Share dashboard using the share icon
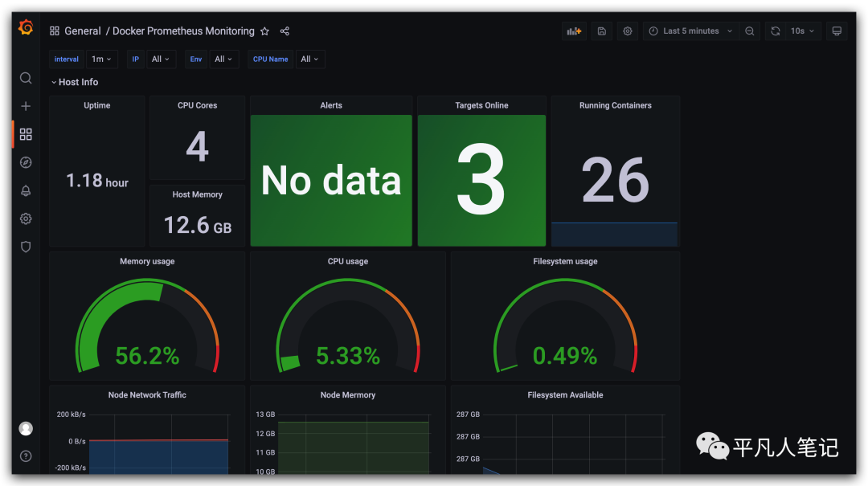Image resolution: width=868 pixels, height=486 pixels. pos(285,31)
